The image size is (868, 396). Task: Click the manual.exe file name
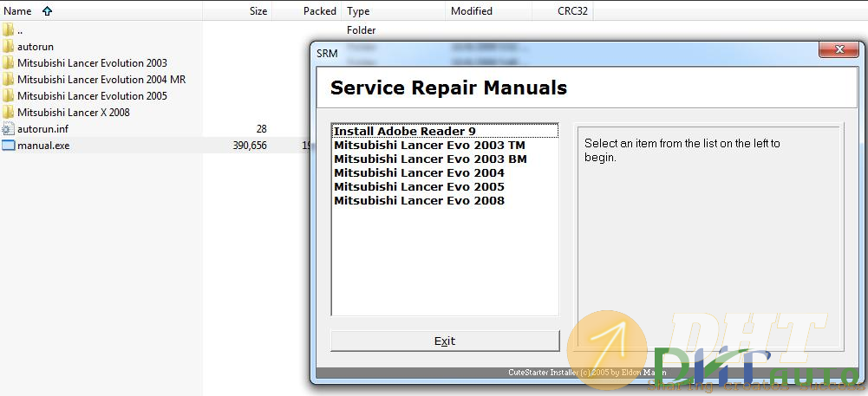coord(43,146)
